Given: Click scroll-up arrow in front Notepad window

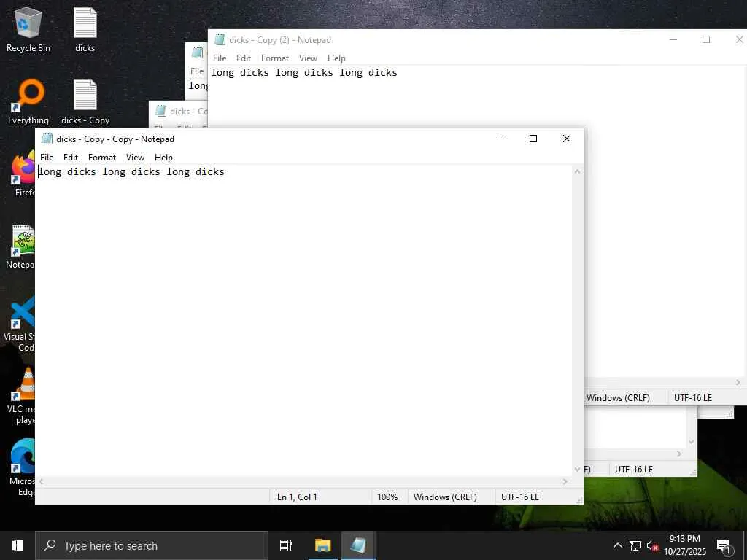Looking at the screenshot, I should click(578, 171).
